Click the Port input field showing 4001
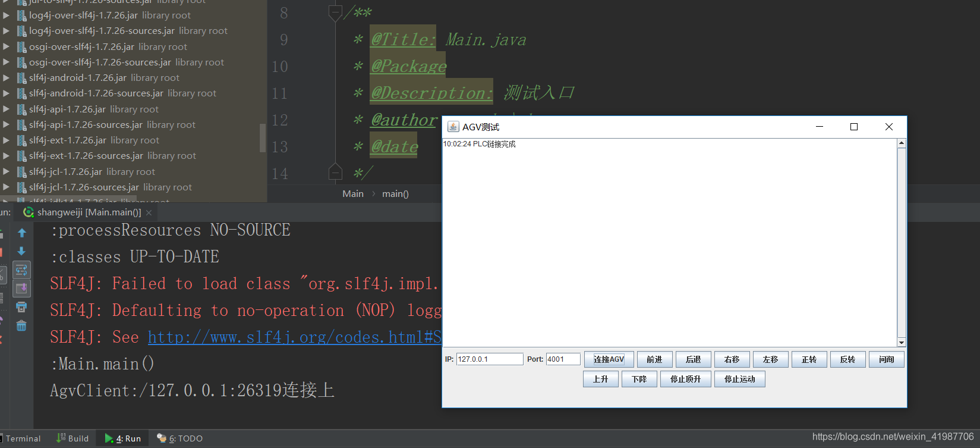The width and height of the screenshot is (980, 448). [x=563, y=359]
